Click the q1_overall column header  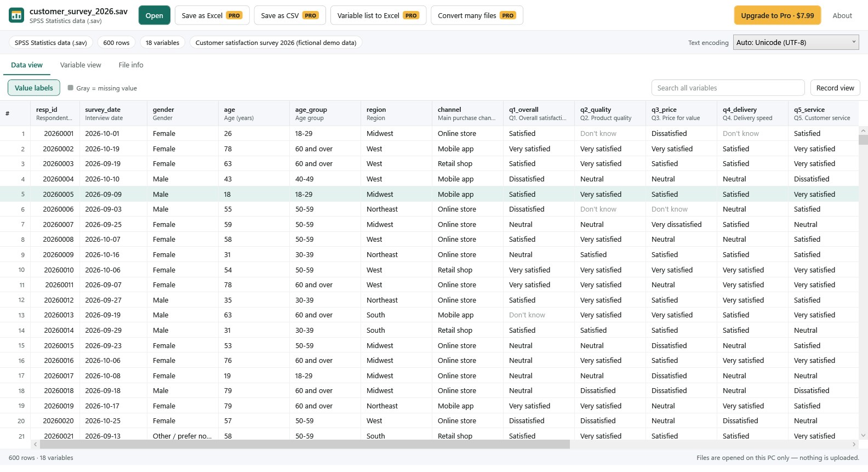coord(539,113)
